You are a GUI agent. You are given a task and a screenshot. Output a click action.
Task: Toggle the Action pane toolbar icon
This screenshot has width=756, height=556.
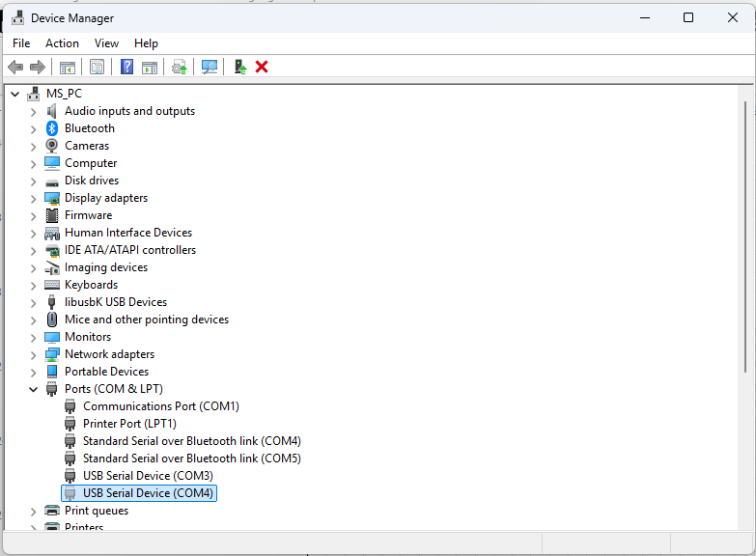150,67
